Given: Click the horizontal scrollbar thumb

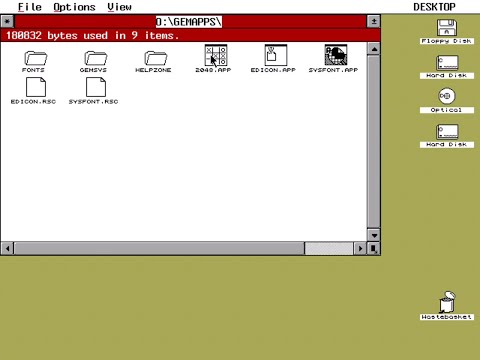Looking at the screenshot, I should tap(159, 248).
